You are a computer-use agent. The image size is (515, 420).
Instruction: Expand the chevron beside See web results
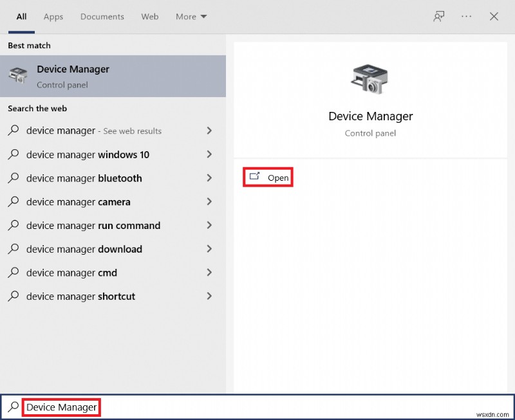click(209, 131)
